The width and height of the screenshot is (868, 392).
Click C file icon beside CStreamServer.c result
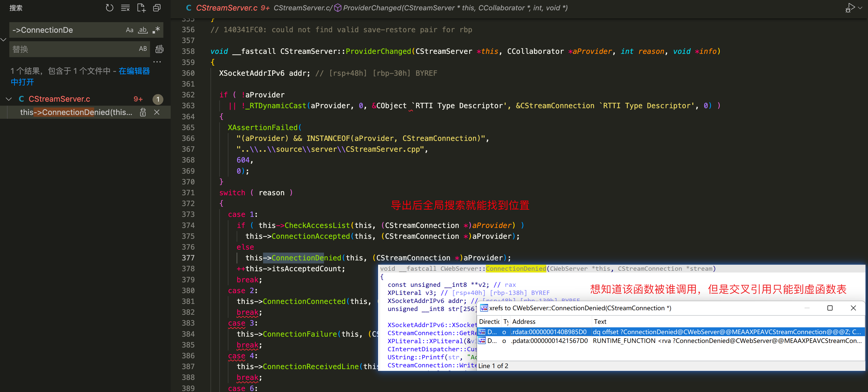[21, 99]
